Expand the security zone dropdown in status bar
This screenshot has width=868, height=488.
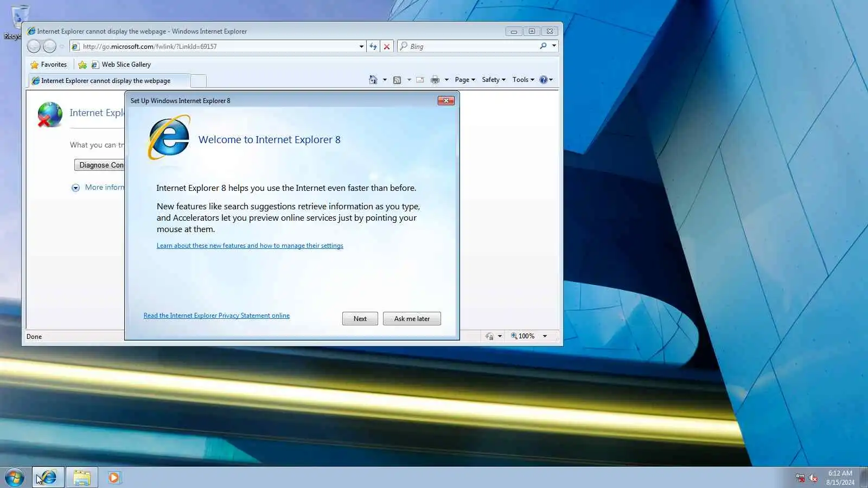pyautogui.click(x=500, y=336)
